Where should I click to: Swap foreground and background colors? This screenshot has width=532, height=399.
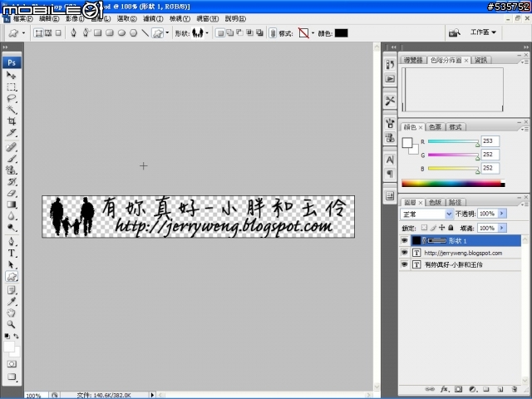point(16,336)
